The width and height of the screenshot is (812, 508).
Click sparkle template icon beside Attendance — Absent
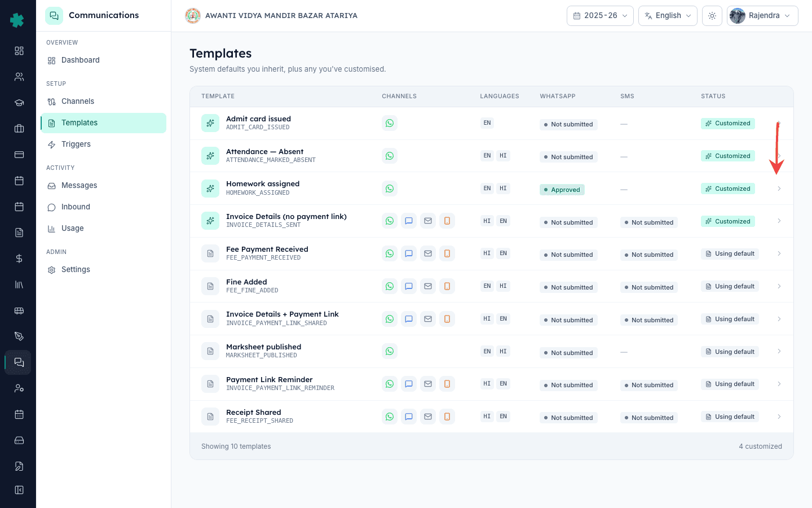coord(210,156)
